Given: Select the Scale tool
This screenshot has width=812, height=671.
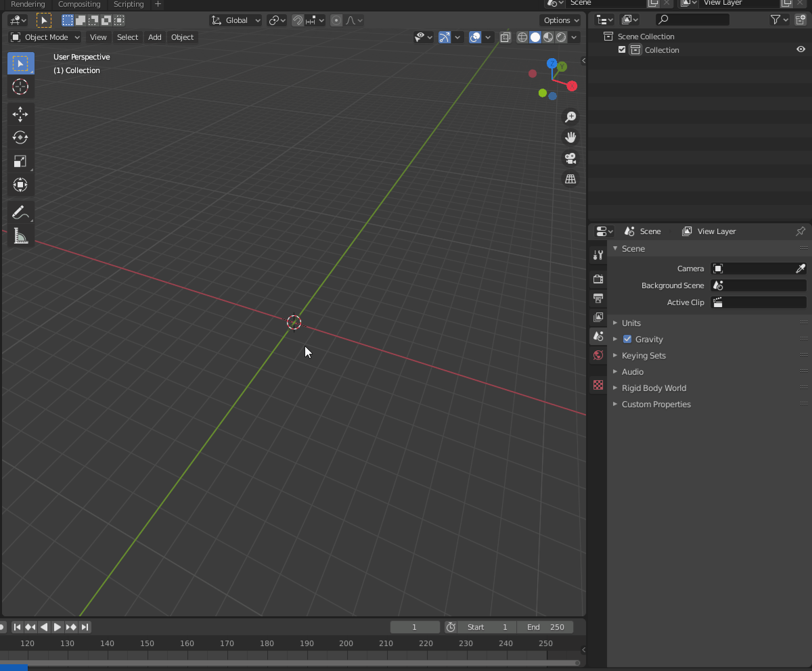Looking at the screenshot, I should (x=20, y=161).
